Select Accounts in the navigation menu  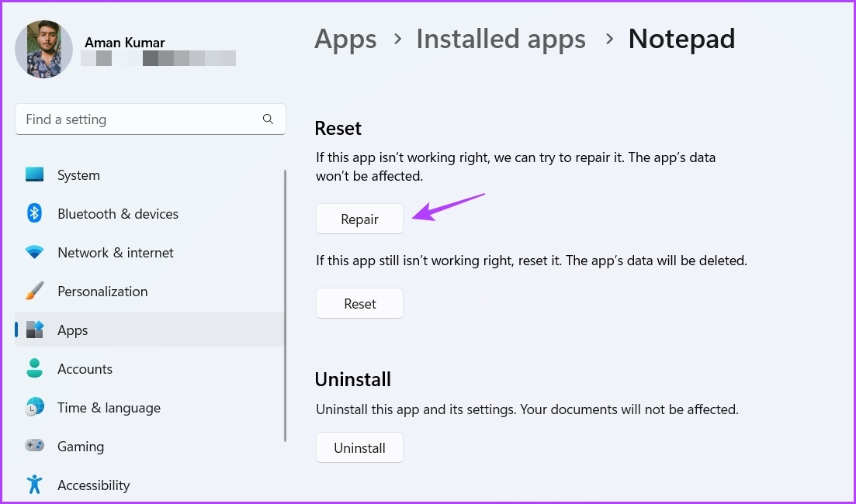click(85, 368)
